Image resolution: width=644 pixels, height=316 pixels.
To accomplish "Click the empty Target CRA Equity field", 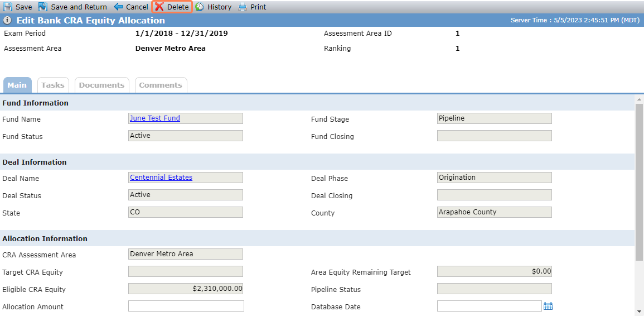I will point(186,271).
